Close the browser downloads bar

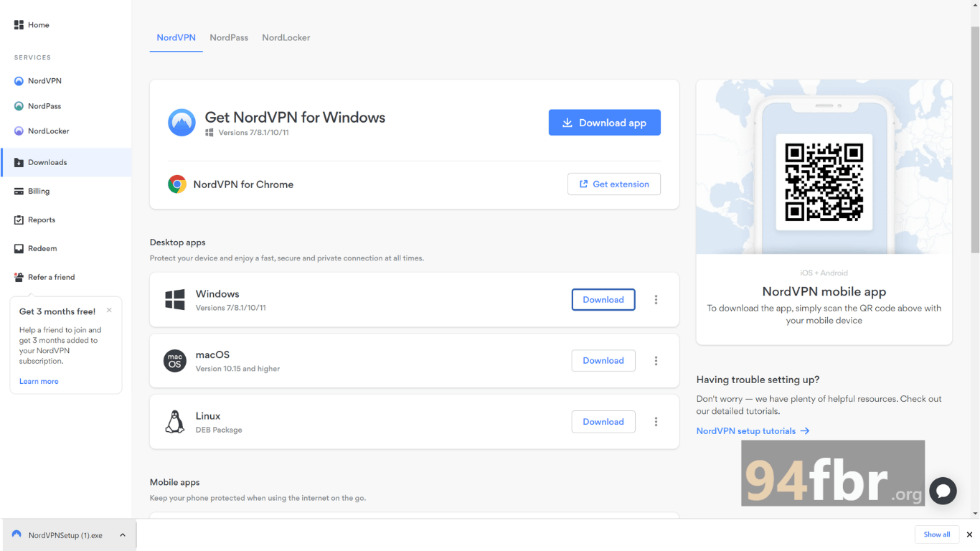pos(969,534)
